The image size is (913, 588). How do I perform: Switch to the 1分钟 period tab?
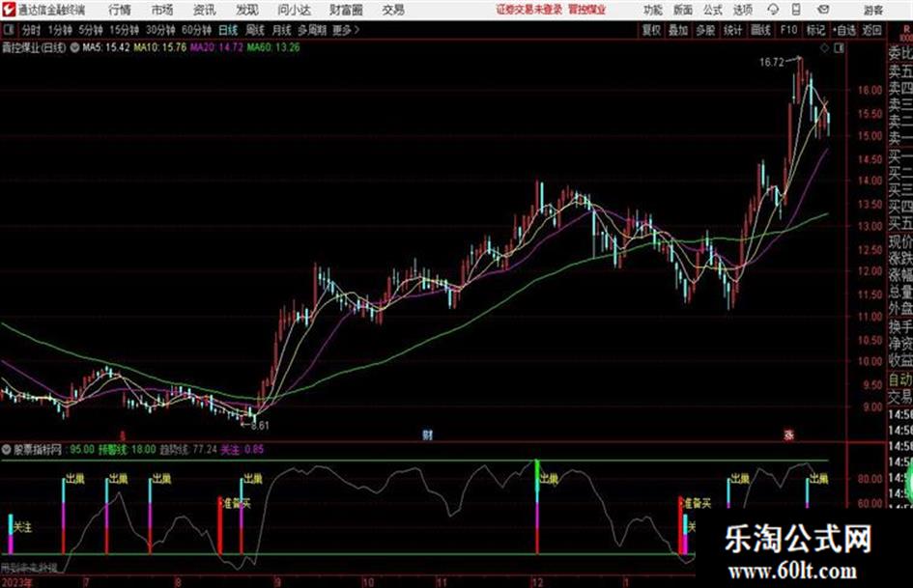click(60, 30)
